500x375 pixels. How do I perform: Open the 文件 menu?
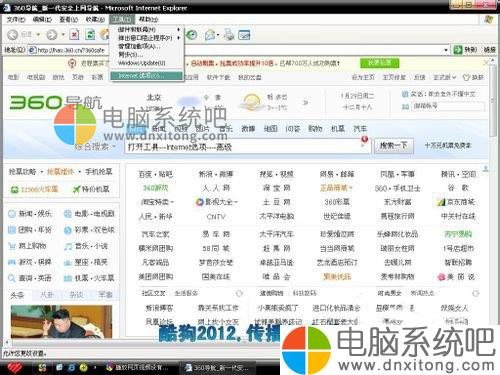(x=16, y=19)
